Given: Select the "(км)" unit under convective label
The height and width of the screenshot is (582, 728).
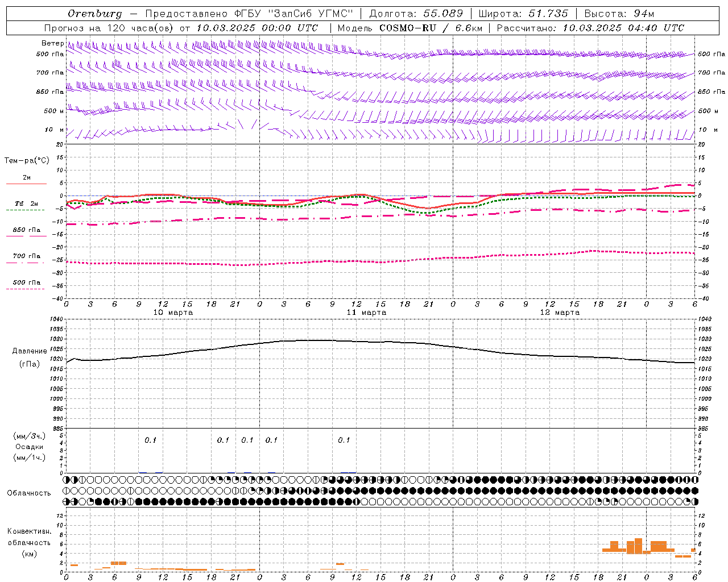Looking at the screenshot, I should pos(30,554).
